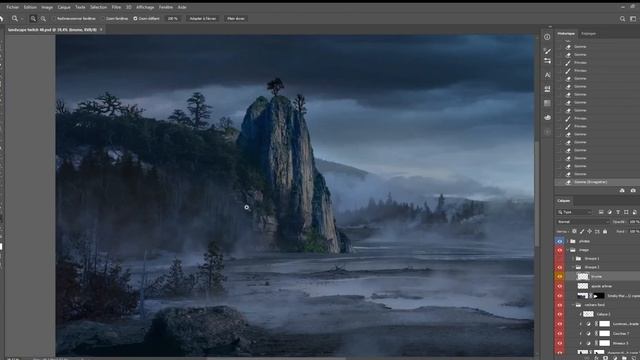Open the Sélection menu
Viewport: 640px width, 360px height.
pyautogui.click(x=98, y=7)
